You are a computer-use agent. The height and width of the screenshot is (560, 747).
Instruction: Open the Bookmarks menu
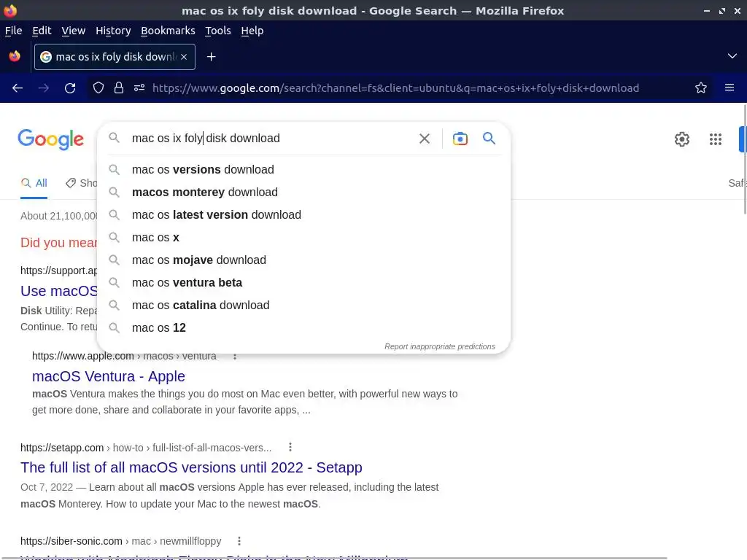click(168, 31)
